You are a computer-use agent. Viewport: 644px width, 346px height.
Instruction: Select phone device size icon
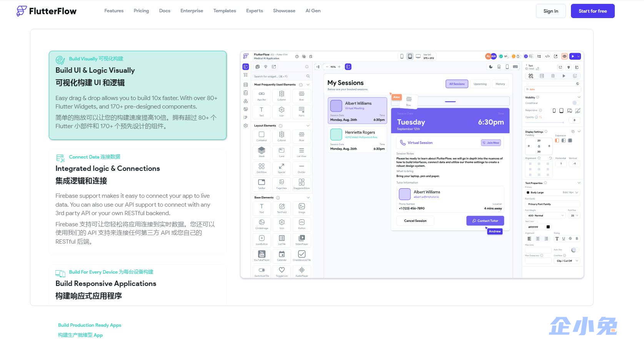[402, 56]
